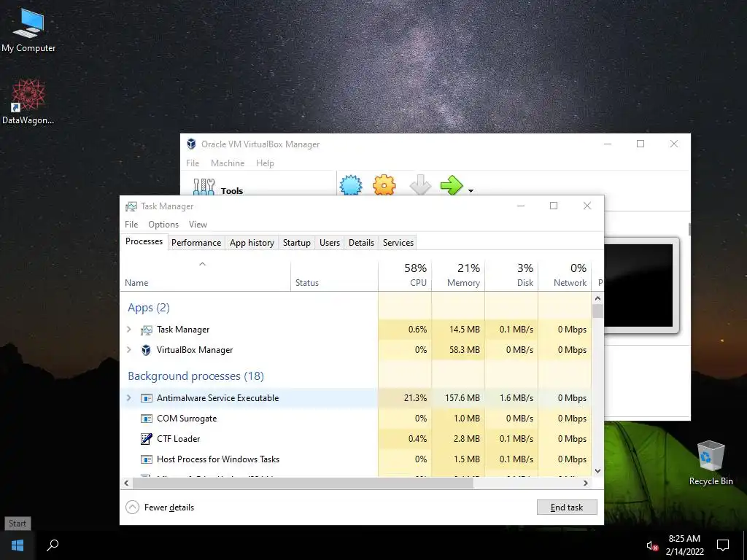Open the notification center icon
This screenshot has width=747, height=560.
coord(723,545)
